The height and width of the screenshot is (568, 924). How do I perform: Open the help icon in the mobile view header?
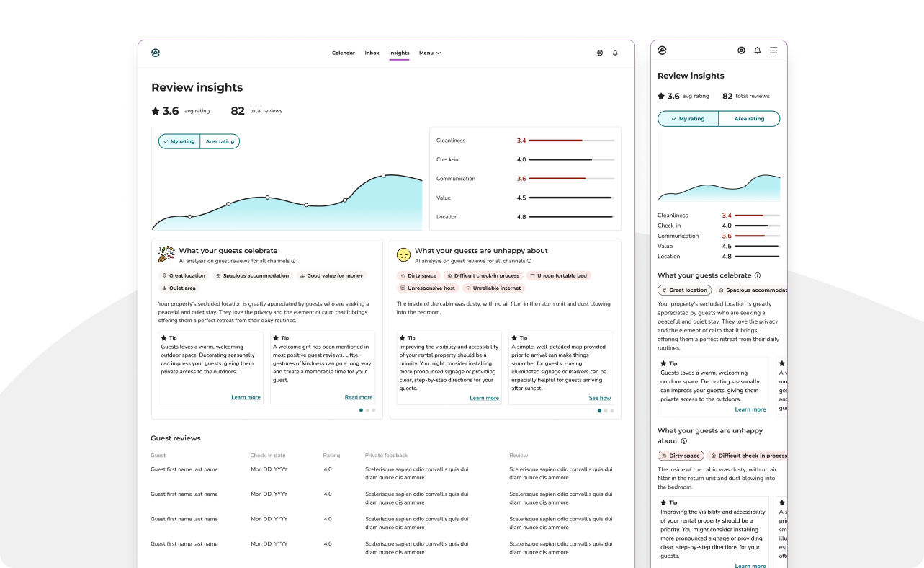[x=741, y=50]
